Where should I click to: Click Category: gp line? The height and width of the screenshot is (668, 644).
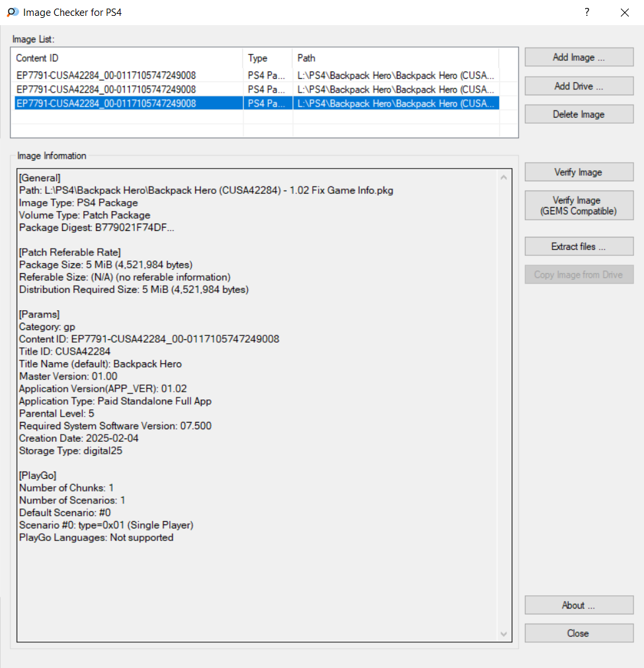click(x=48, y=327)
